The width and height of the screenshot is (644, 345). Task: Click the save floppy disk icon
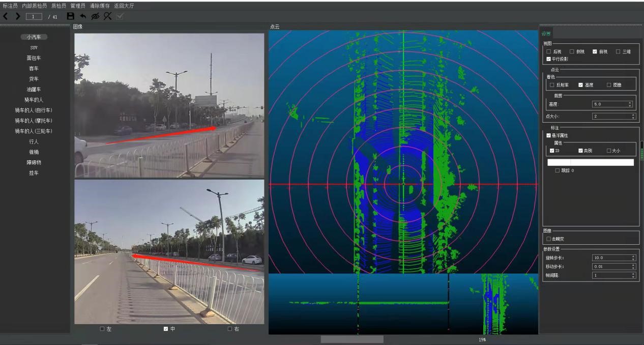point(71,16)
